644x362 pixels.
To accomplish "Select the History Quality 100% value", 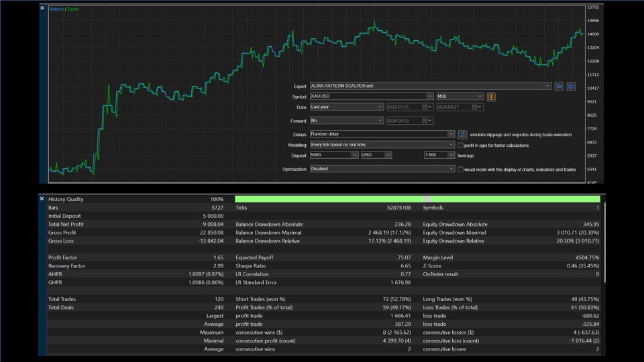I will coord(217,200).
